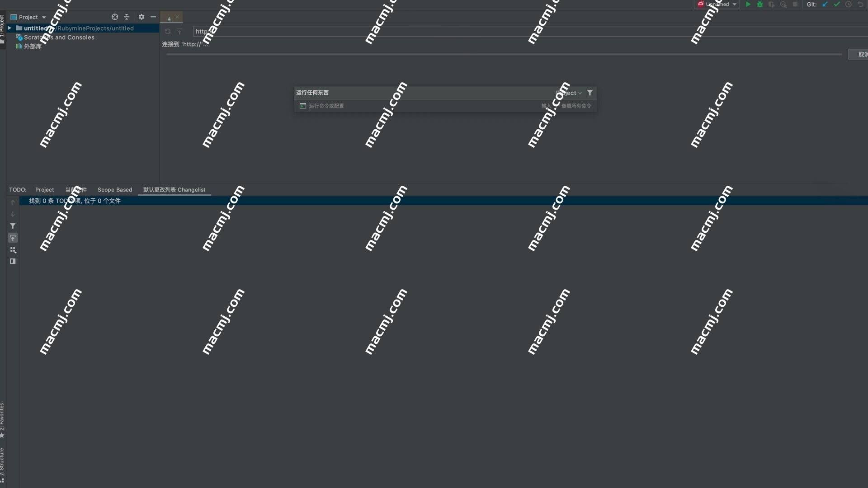Image resolution: width=868 pixels, height=488 pixels.
Task: Switch to the 'Project' TODO tab
Action: point(45,189)
